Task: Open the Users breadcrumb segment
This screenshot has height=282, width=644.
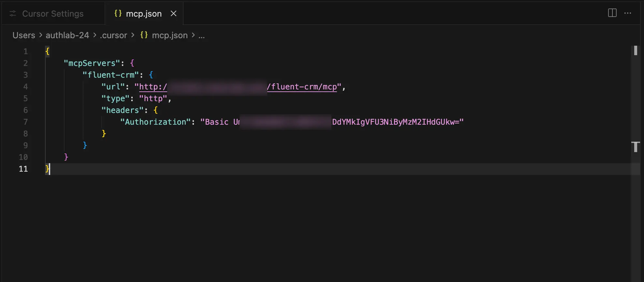Action: pyautogui.click(x=24, y=35)
